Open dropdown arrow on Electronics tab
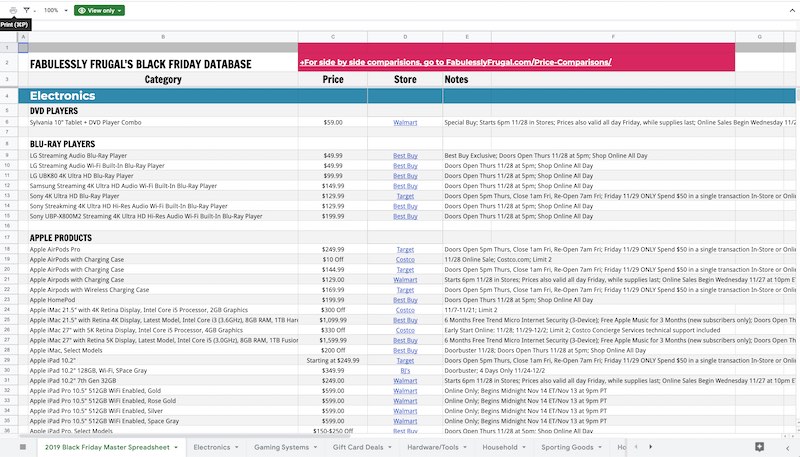The width and height of the screenshot is (800, 457). 237,447
